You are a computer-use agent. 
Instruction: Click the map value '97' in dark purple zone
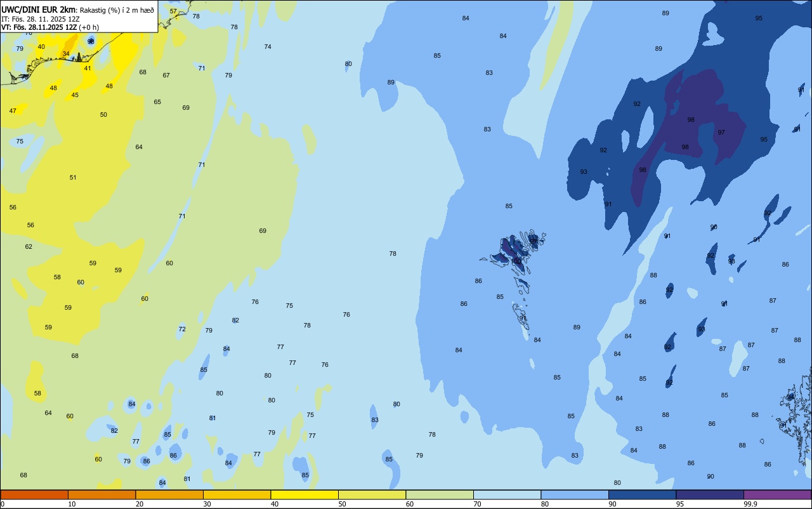click(721, 133)
